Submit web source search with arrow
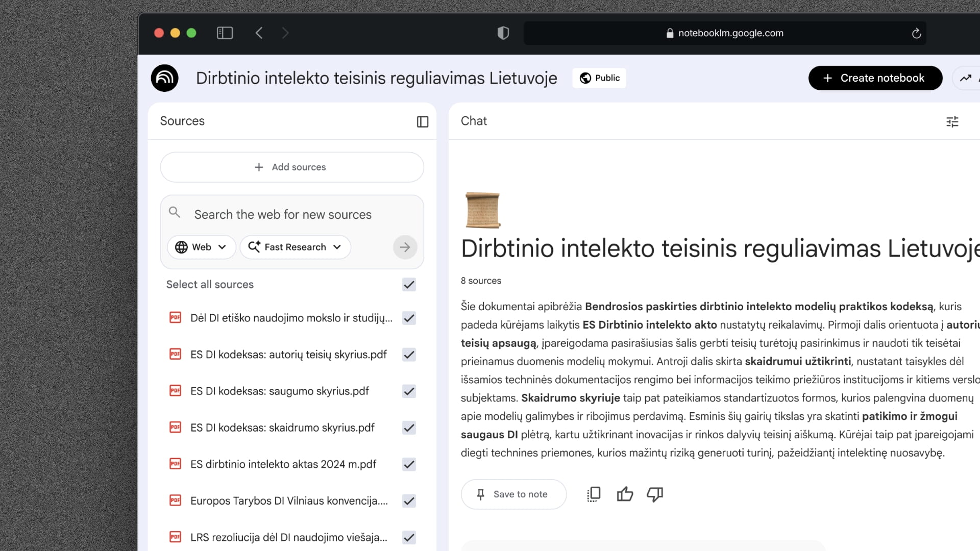The image size is (980, 551). pos(405,247)
